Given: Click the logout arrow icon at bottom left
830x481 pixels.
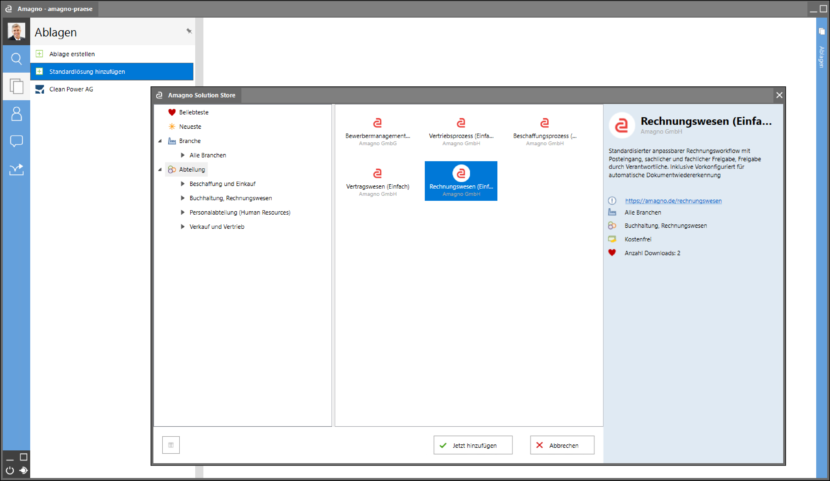Looking at the screenshot, I should point(24,470).
